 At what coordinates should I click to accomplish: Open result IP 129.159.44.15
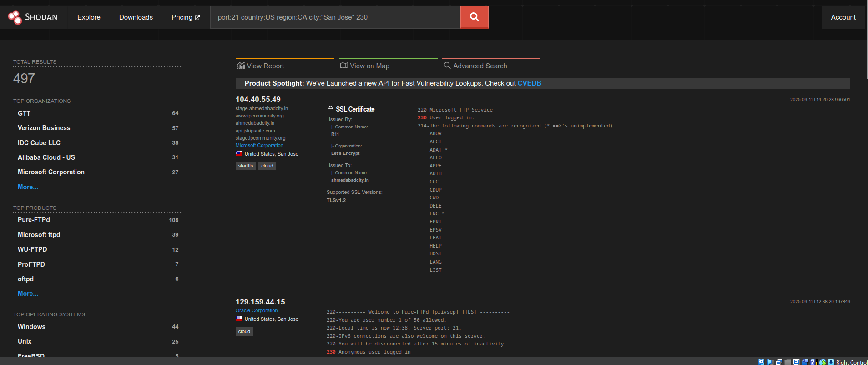click(x=260, y=302)
